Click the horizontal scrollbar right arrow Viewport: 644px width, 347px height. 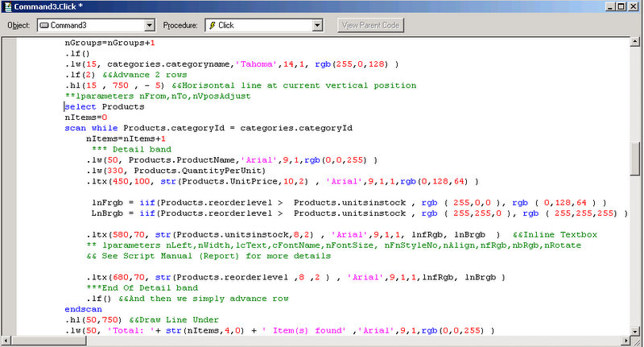click(x=626, y=341)
